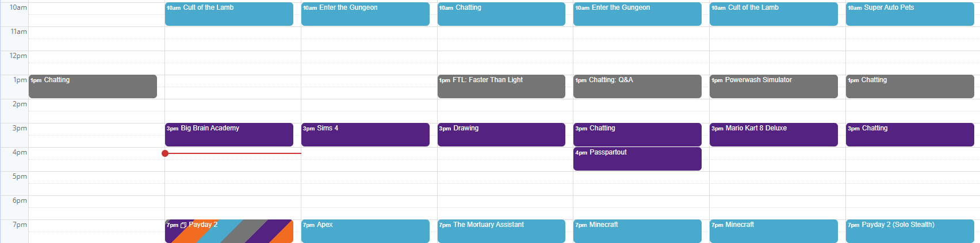Image resolution: width=980 pixels, height=243 pixels.
Task: Click the 11am time label
Action: coord(18,32)
